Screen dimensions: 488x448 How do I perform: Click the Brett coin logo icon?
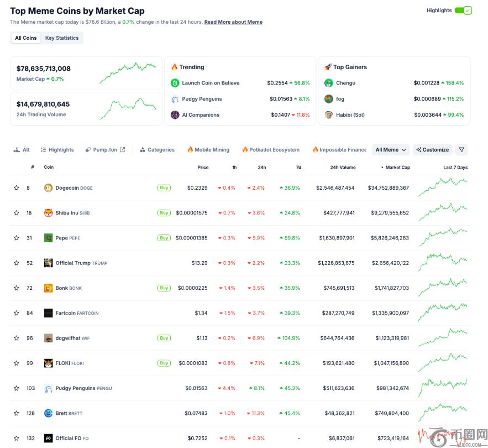click(48, 413)
